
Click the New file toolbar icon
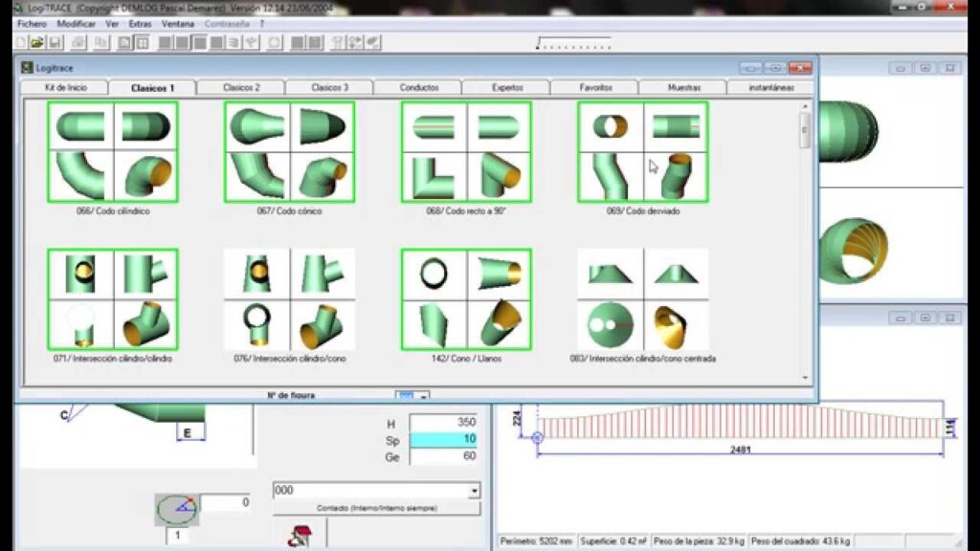coord(21,42)
